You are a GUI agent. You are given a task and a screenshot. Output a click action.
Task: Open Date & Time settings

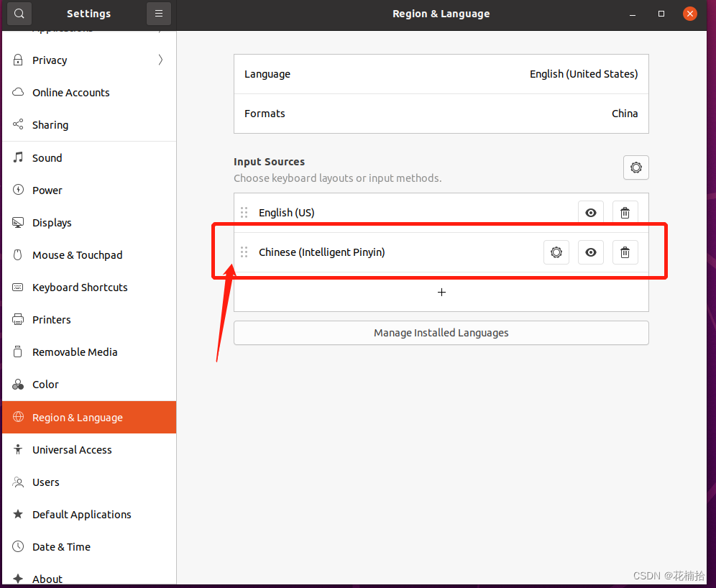point(89,547)
